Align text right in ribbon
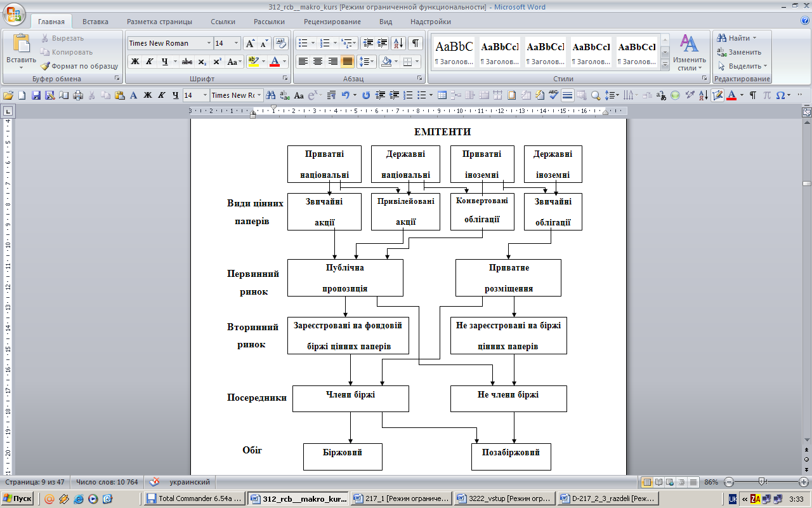 click(332, 62)
